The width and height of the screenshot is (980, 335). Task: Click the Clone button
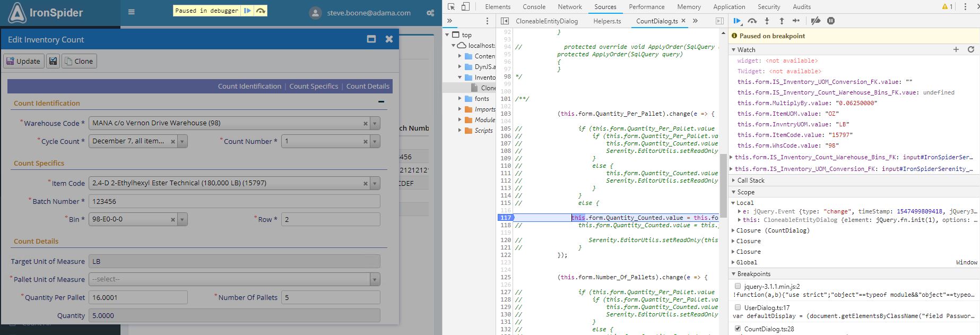79,61
